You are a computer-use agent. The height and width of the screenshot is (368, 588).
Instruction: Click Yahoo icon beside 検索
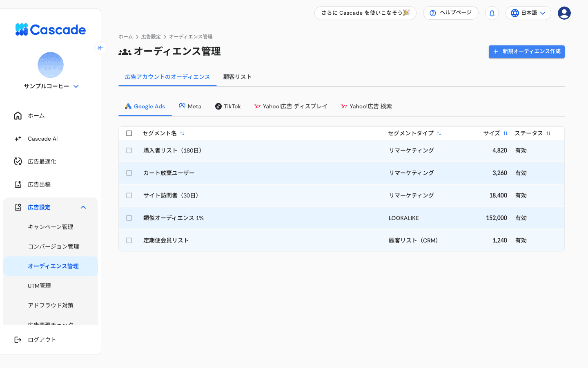pyautogui.click(x=344, y=106)
